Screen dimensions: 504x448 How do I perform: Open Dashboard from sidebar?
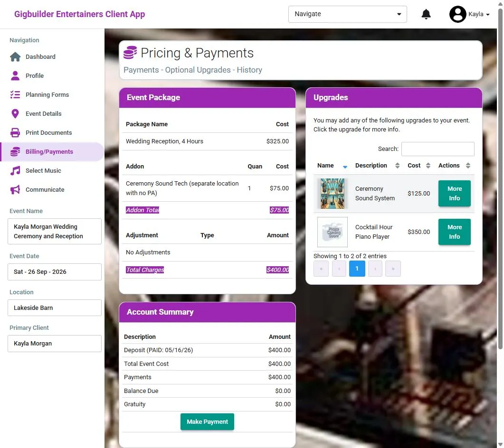pyautogui.click(x=40, y=57)
